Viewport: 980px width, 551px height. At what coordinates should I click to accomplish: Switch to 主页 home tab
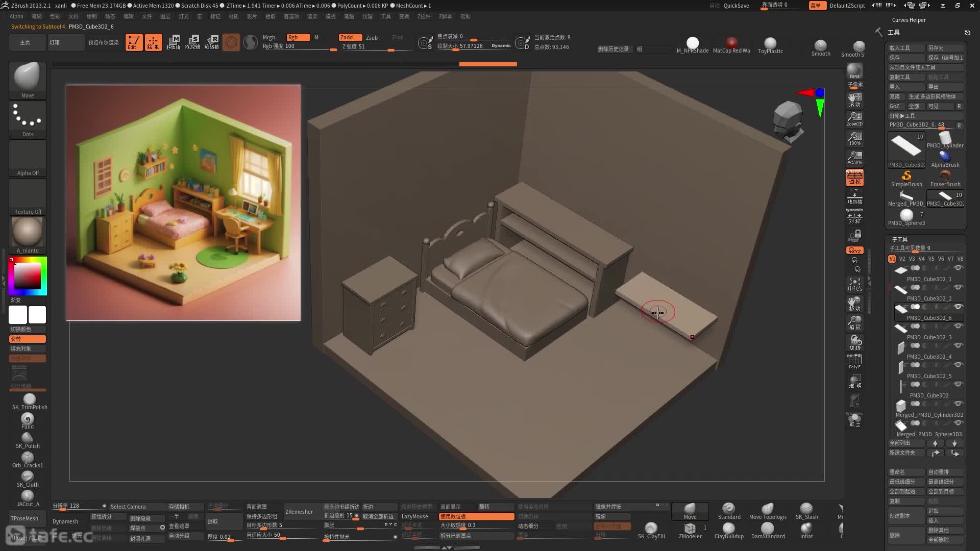tap(28, 42)
